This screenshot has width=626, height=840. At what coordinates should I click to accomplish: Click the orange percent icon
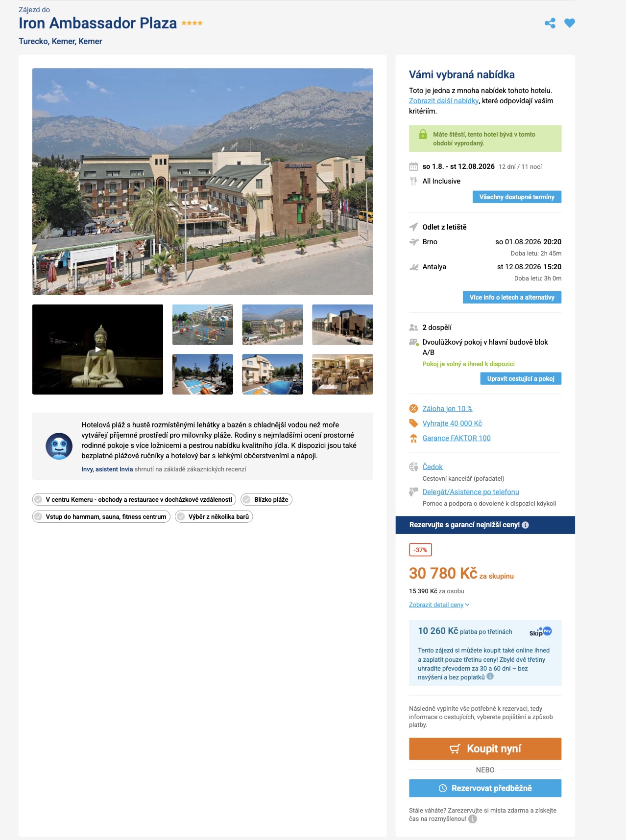(x=413, y=409)
